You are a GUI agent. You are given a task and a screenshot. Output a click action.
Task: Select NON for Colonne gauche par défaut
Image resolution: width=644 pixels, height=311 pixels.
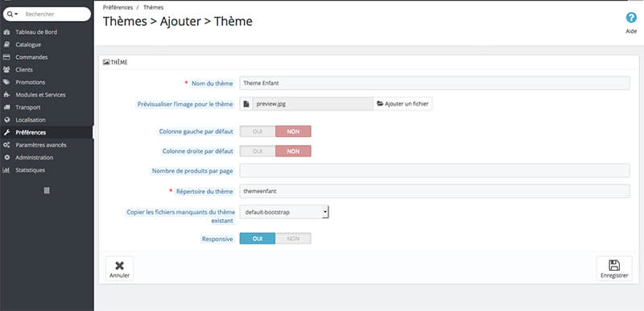pos(293,131)
